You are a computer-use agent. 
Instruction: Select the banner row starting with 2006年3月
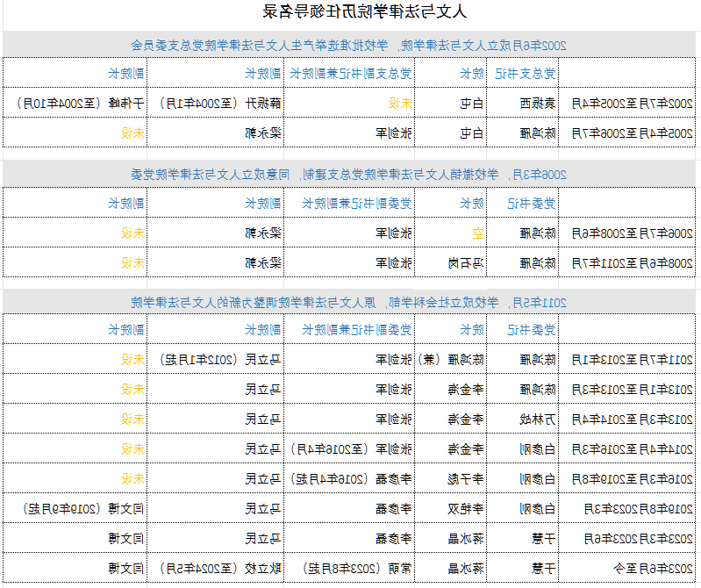coord(348,174)
